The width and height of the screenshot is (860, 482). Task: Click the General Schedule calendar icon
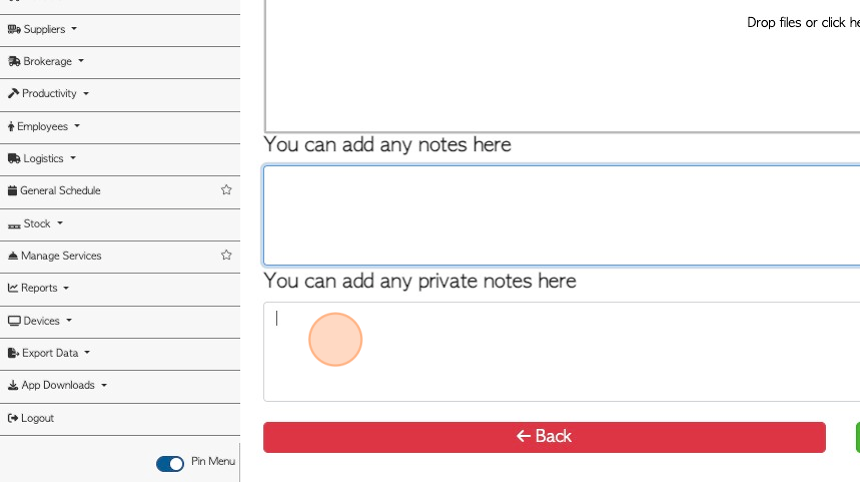coord(12,191)
